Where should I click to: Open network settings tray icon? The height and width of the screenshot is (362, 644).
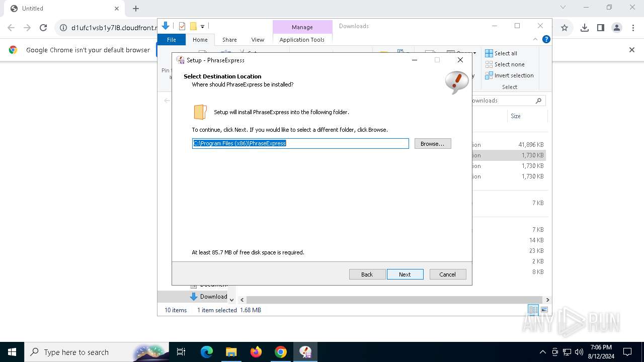coord(567,352)
